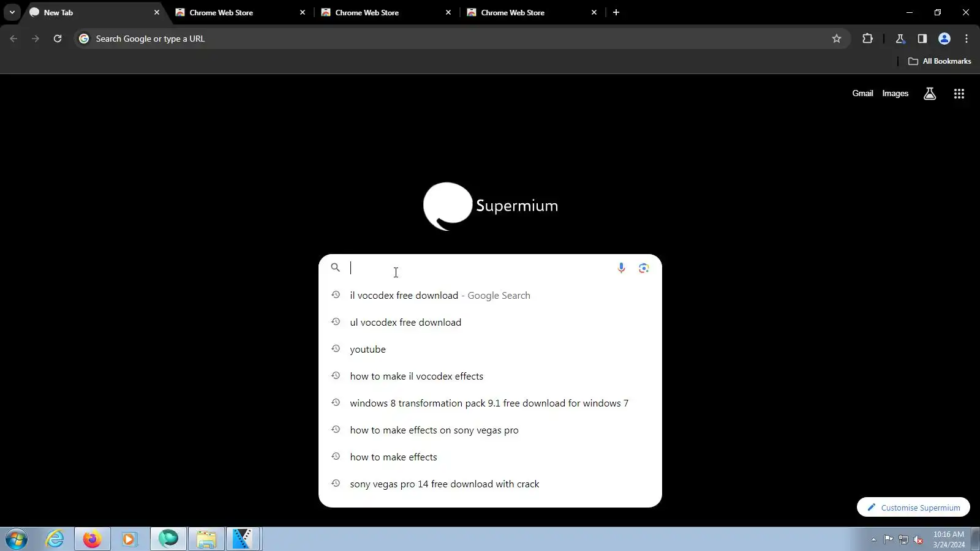Close the first Chrome Web Store tab
Image resolution: width=980 pixels, height=551 pixels.
point(303,12)
